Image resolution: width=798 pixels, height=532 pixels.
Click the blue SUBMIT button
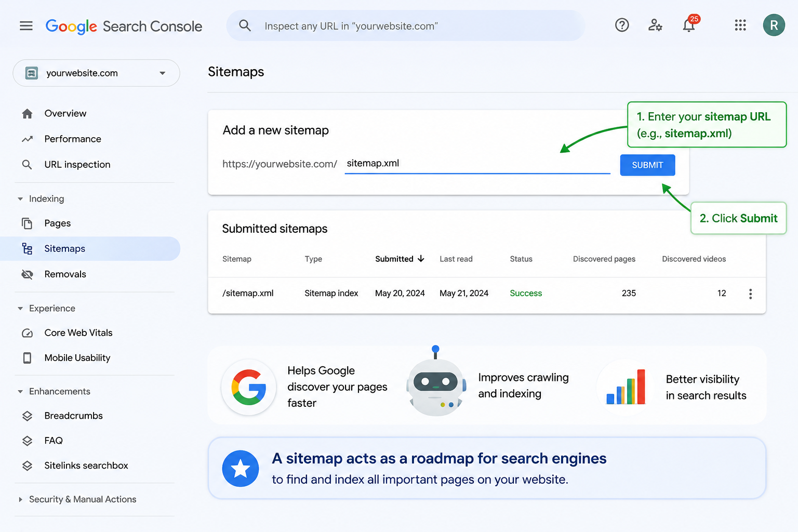[647, 165]
